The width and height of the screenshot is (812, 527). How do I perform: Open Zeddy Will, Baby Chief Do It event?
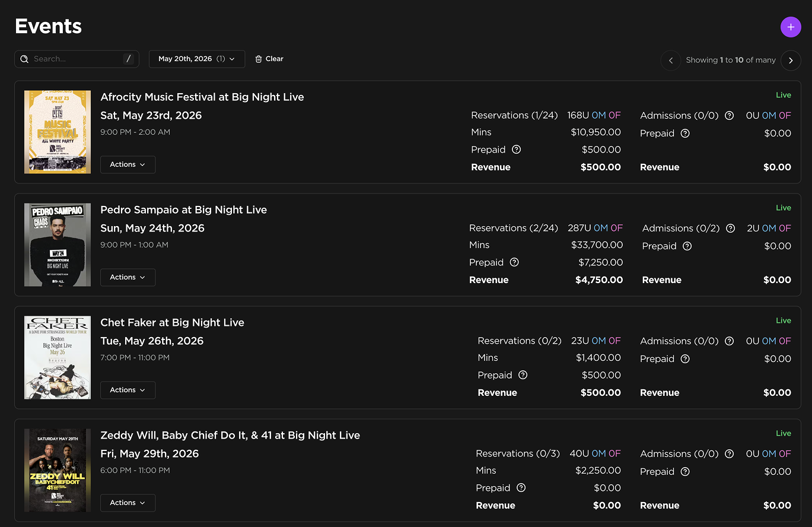click(x=230, y=435)
